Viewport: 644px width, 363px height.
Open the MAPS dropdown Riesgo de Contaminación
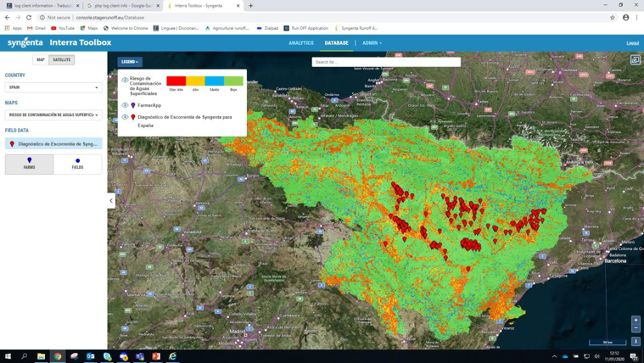tap(53, 115)
